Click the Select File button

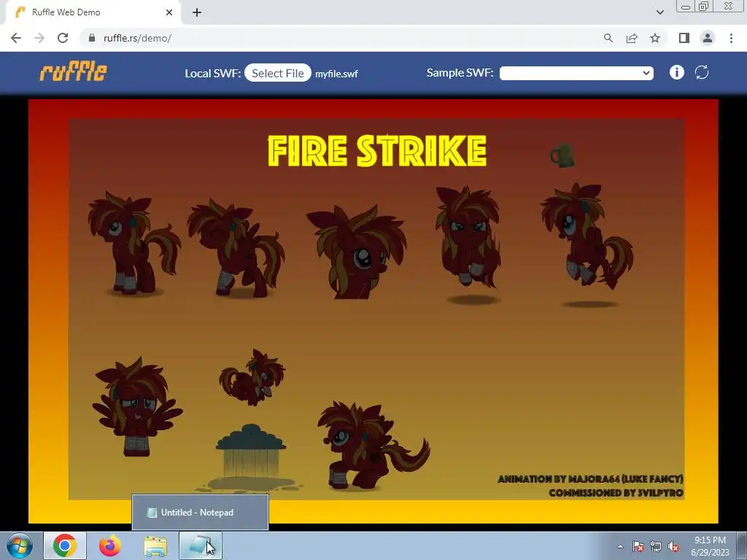278,73
